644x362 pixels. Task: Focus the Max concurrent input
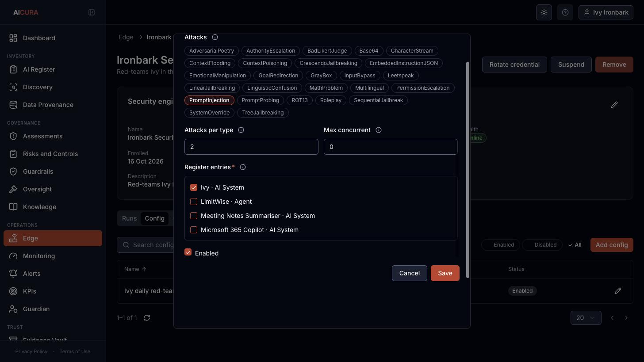pos(391,147)
